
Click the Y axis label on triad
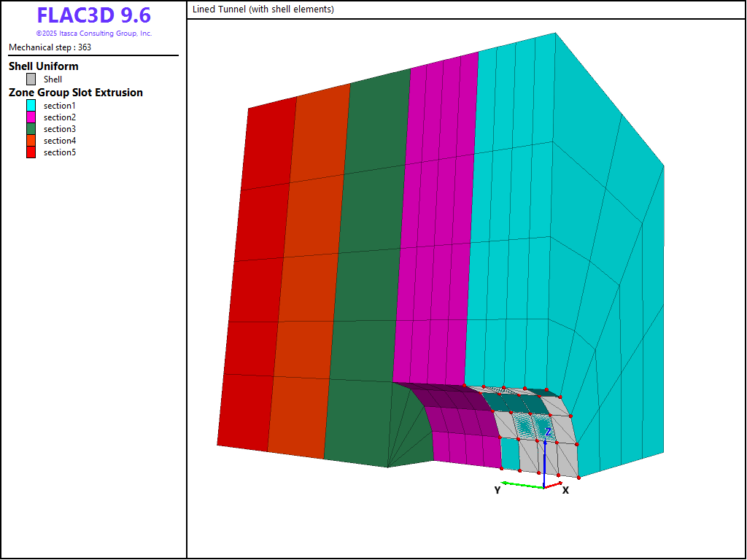(498, 491)
